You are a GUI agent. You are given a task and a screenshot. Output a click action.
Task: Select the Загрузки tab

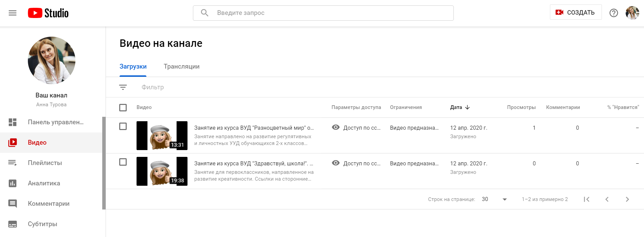tap(133, 67)
